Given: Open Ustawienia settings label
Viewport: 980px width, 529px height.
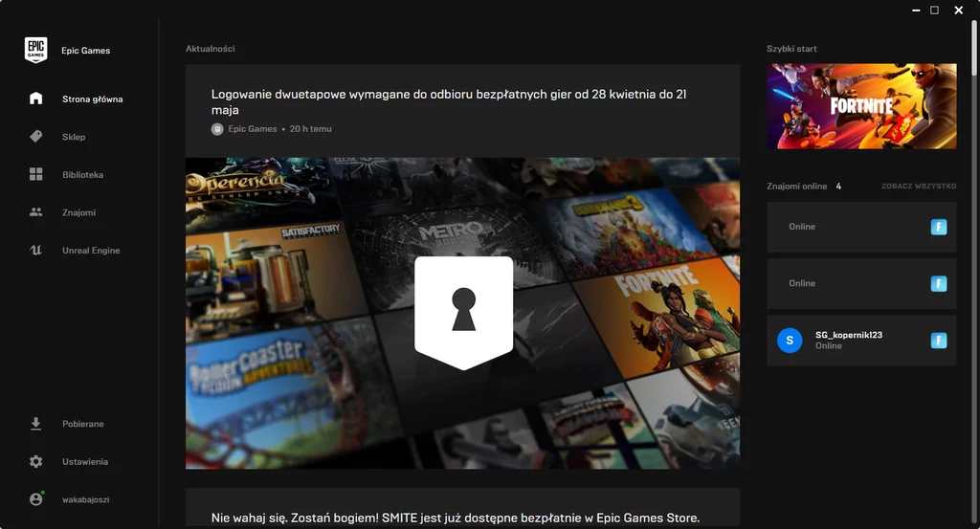Looking at the screenshot, I should [x=85, y=461].
